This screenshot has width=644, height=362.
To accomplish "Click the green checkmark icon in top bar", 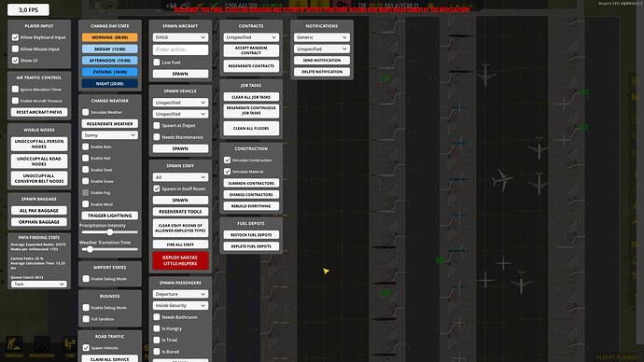I will [x=215, y=5].
